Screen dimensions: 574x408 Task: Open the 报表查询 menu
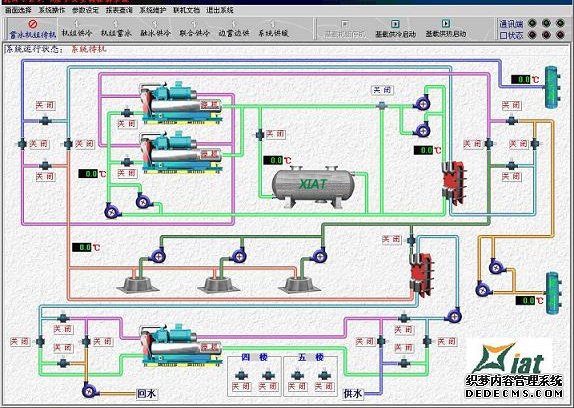pyautogui.click(x=119, y=10)
